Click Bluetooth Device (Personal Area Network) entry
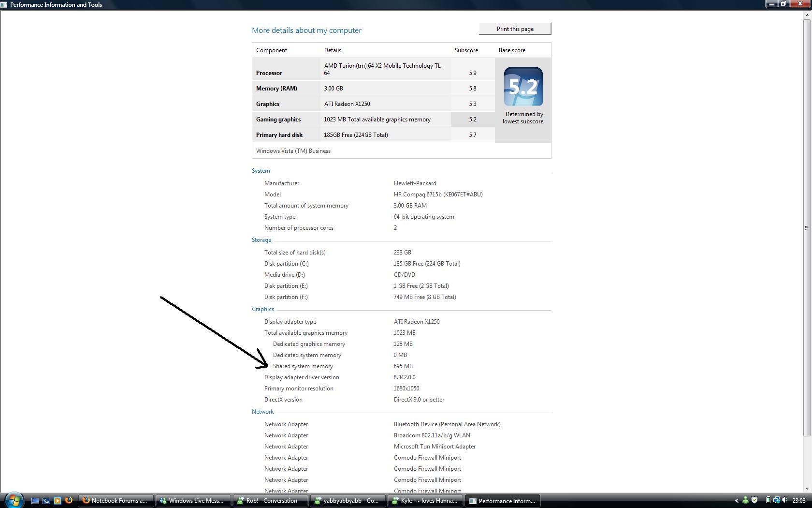 (447, 424)
